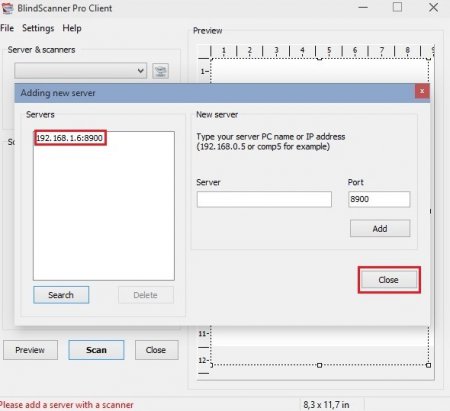Click the BlindScanner Pro app icon
Image resolution: width=450 pixels, height=411 pixels.
pos(8,8)
